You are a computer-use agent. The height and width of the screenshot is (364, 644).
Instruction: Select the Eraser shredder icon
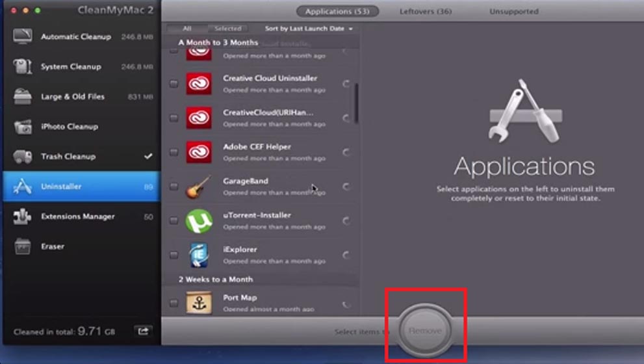pyautogui.click(x=22, y=246)
